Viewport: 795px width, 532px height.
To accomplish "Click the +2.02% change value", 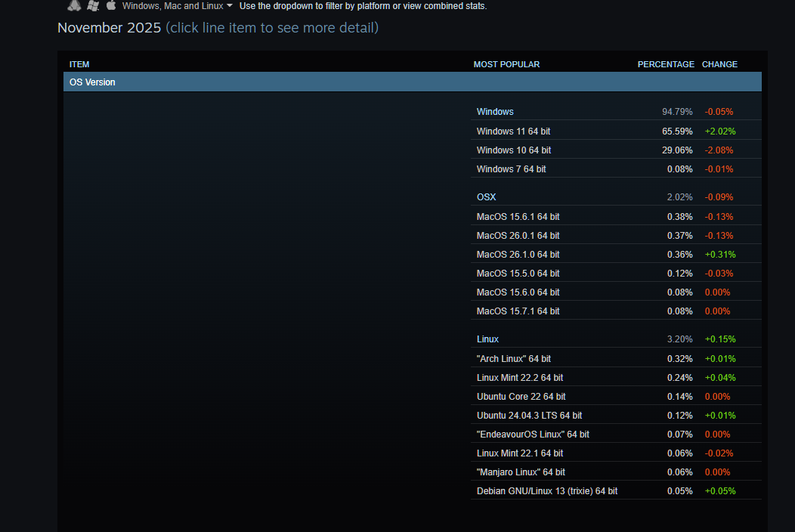I will [x=720, y=131].
